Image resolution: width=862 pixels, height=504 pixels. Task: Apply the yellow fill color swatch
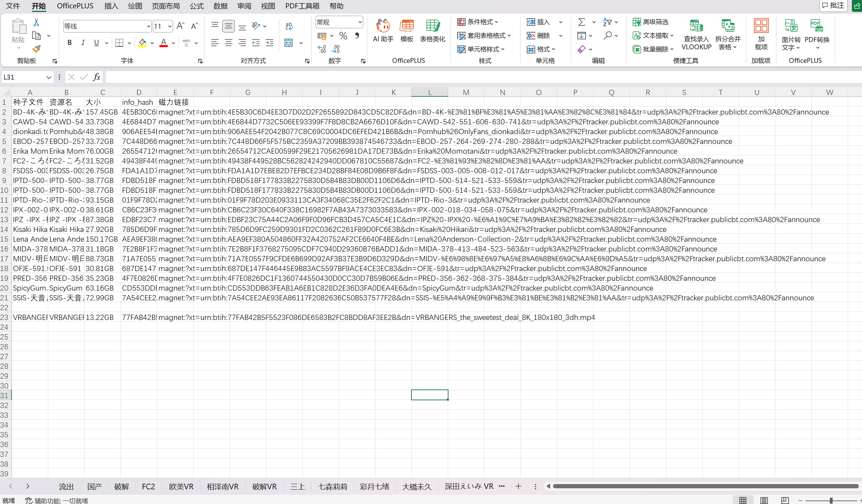click(142, 43)
